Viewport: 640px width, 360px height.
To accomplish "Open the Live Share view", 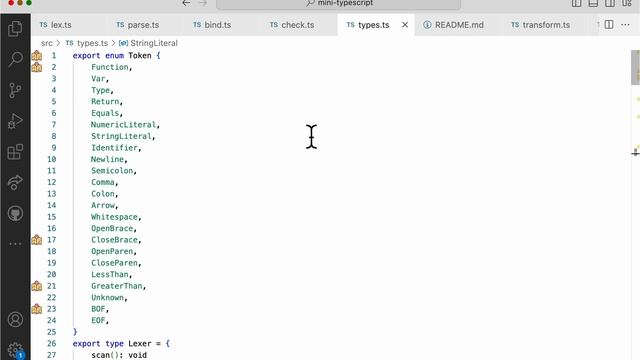I will [15, 182].
